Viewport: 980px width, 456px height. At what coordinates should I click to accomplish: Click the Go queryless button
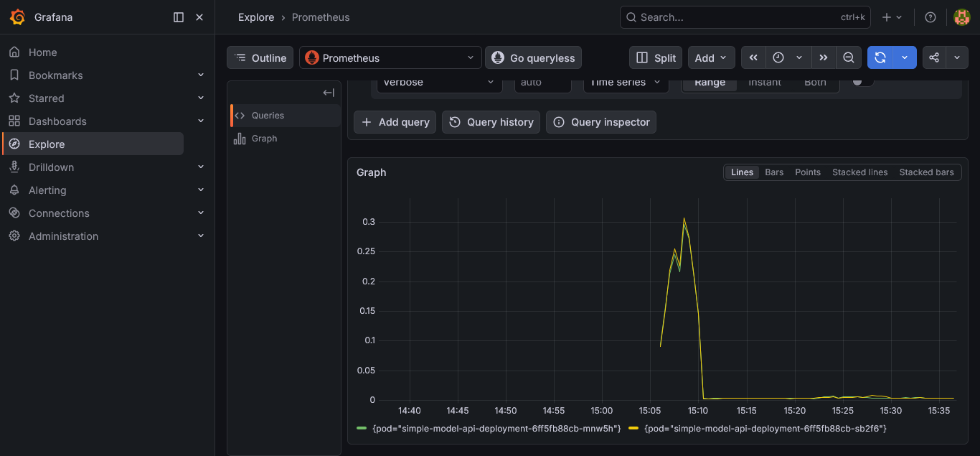click(x=533, y=58)
